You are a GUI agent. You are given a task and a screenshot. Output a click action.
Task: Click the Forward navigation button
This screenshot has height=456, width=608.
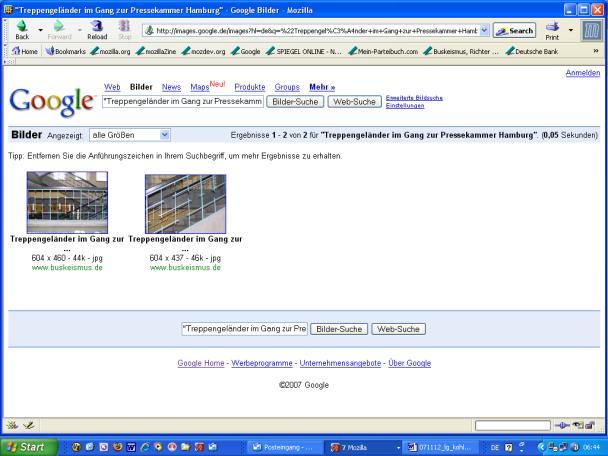coord(59,30)
